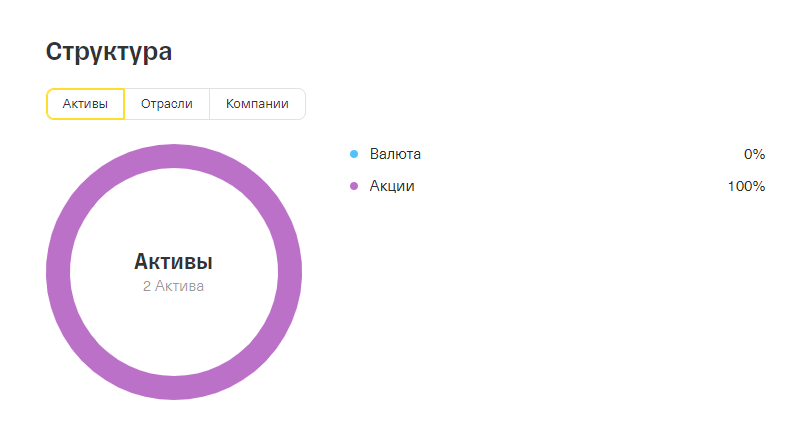793x428 pixels.
Task: Click the 100% value for Акции
Action: point(746,186)
